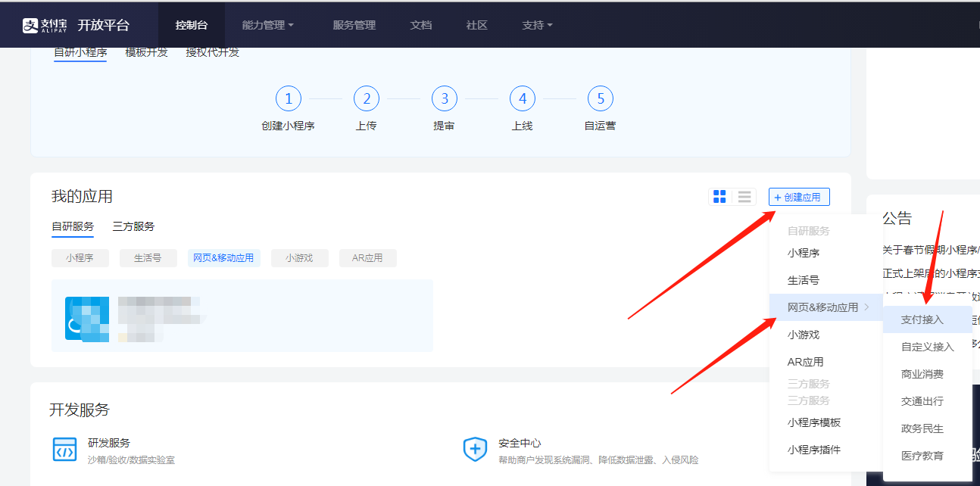Toggle the 生活号 filter tag
980x486 pixels.
pos(148,258)
